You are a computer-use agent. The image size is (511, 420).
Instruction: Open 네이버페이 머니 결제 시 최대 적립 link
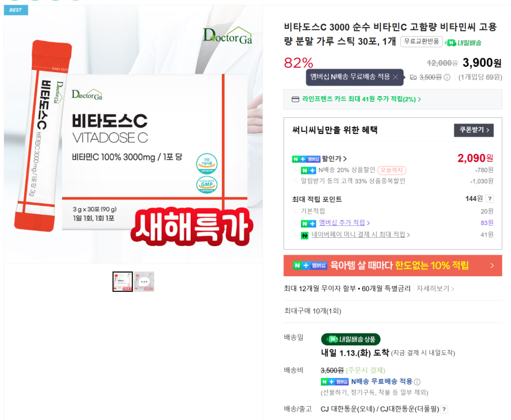point(361,235)
